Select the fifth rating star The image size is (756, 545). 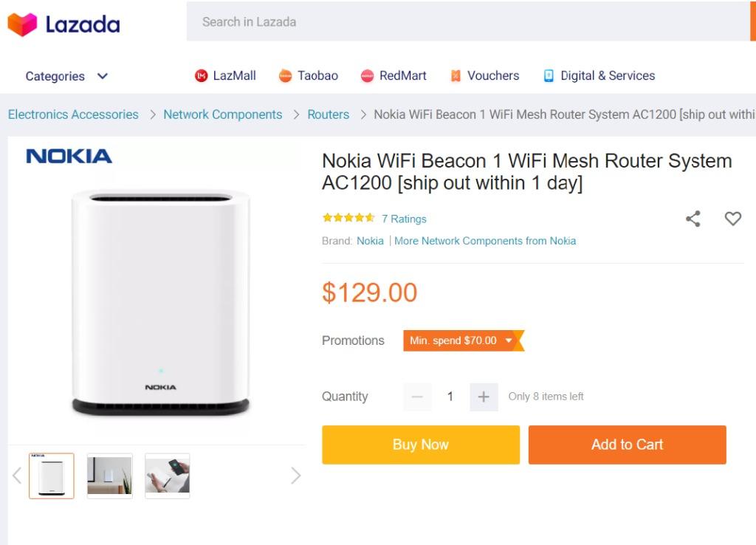370,218
